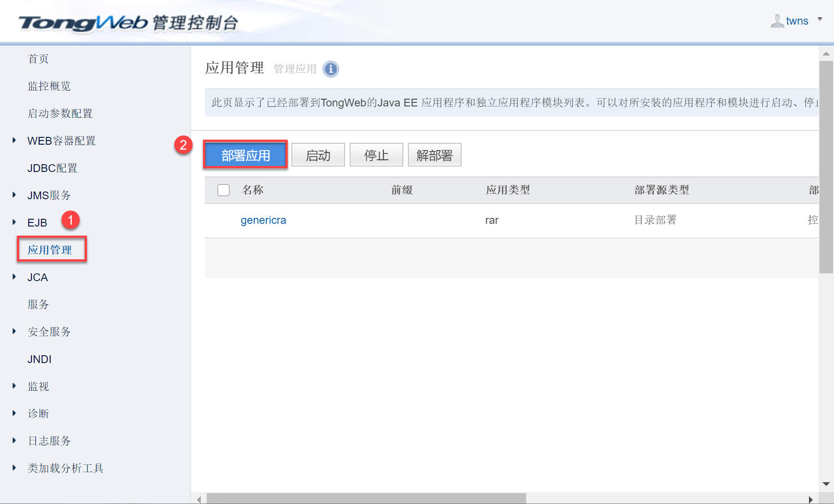Expand the 类加载分析工具 menu arrow

pos(14,468)
